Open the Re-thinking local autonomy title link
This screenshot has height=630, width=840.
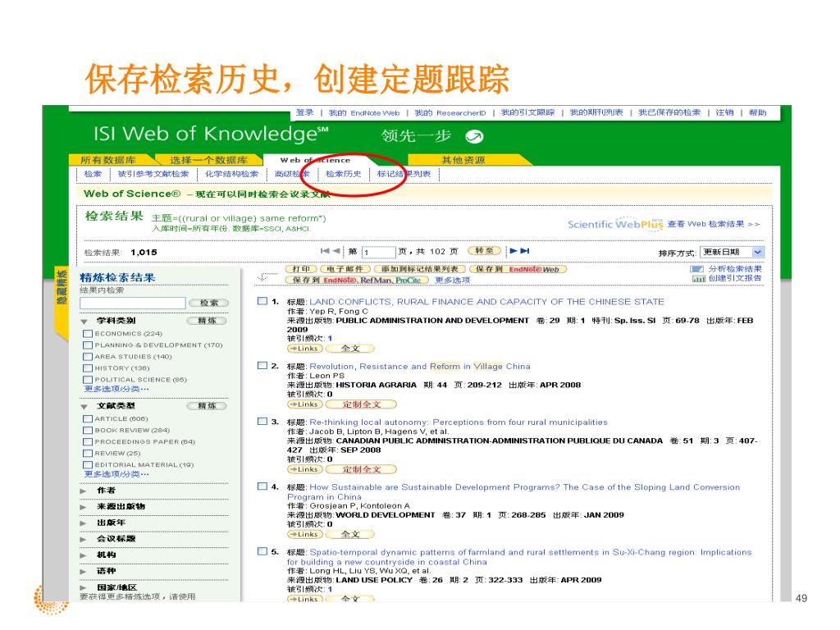pyautogui.click(x=459, y=422)
